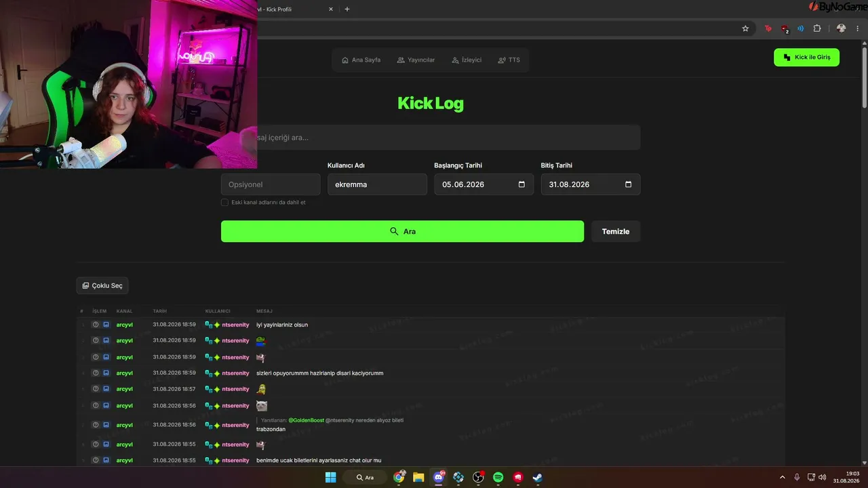868x488 pixels.
Task: Show hidden system tray icons
Action: pyautogui.click(x=783, y=477)
